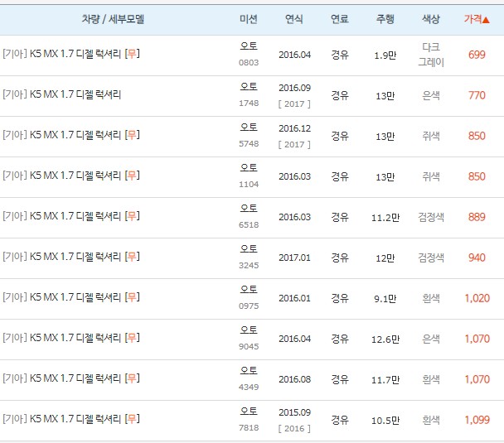This screenshot has height=443, width=504.
Task: Click the year 2016.12
Action: 295,128
